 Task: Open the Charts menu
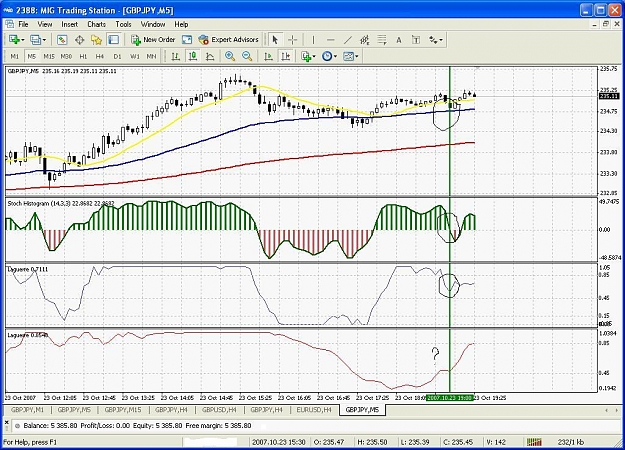(96, 24)
